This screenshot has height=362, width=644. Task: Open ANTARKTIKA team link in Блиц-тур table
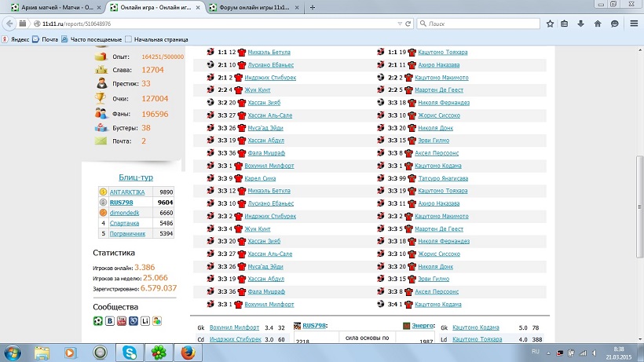pyautogui.click(x=126, y=192)
